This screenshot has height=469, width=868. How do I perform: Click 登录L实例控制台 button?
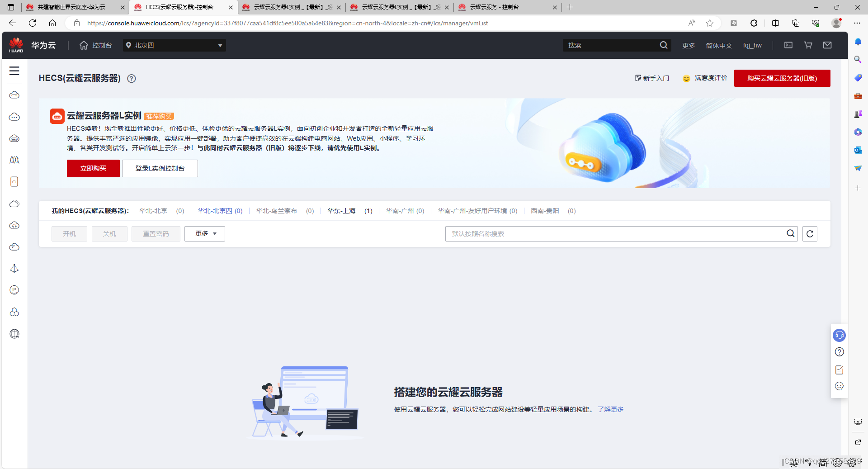(160, 168)
